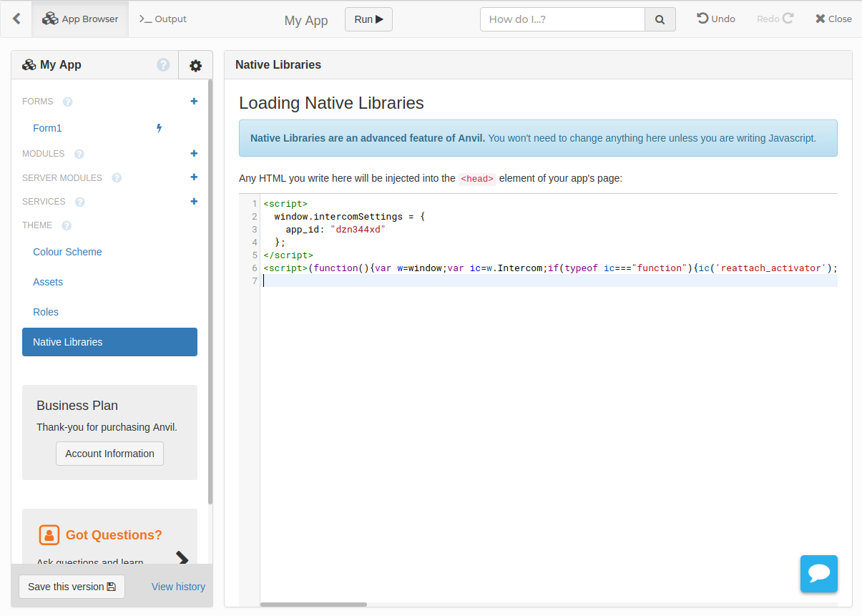
Task: Collapse the editor with the back chevron
Action: 16,19
